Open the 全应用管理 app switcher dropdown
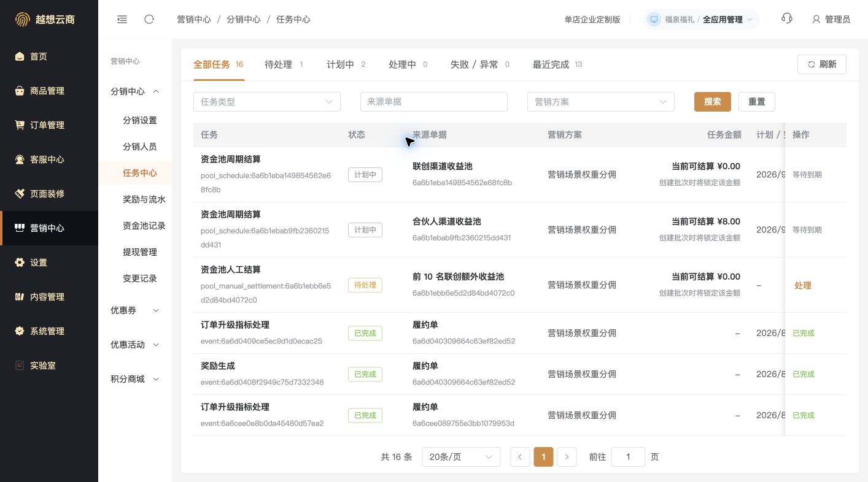868x482 pixels. (x=727, y=20)
